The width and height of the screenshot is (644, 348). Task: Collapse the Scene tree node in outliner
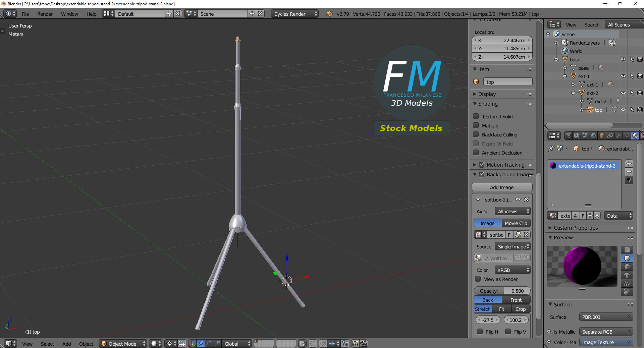[x=548, y=34]
